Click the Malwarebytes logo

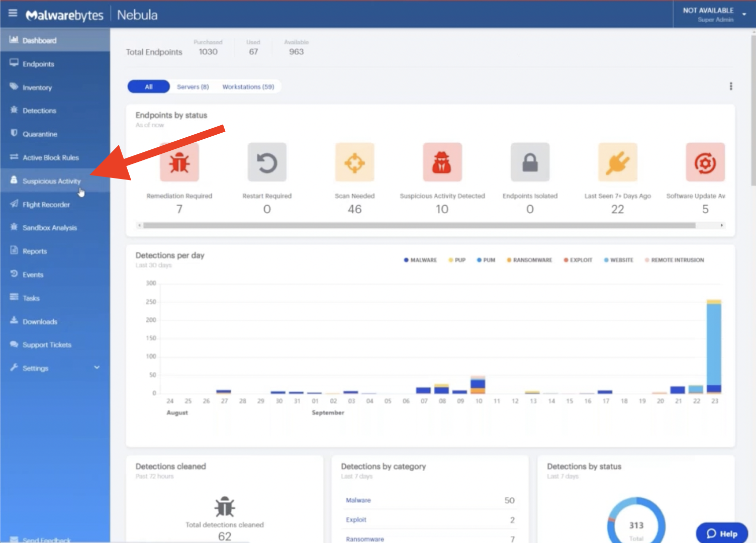(x=64, y=15)
